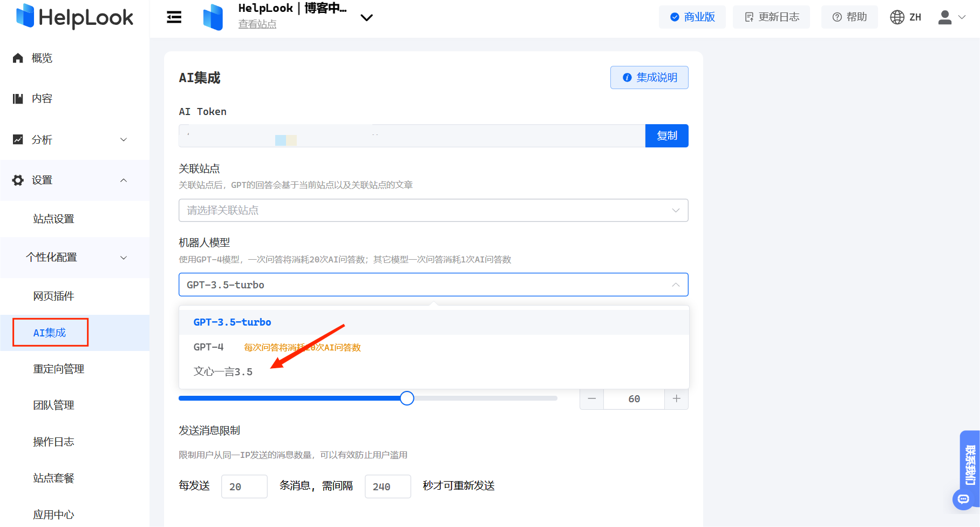The height and width of the screenshot is (527, 980).
Task: Choose GPT-3.5-turbo from the model list
Action: click(434, 322)
